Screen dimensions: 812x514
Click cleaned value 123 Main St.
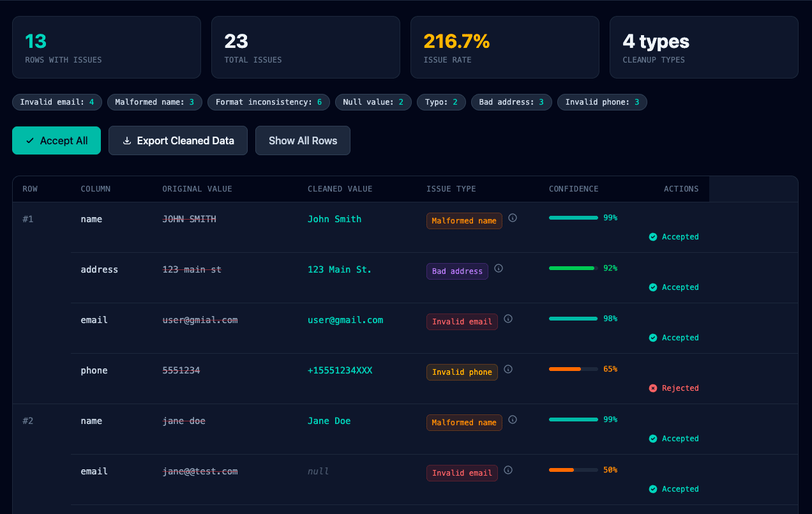(340, 269)
